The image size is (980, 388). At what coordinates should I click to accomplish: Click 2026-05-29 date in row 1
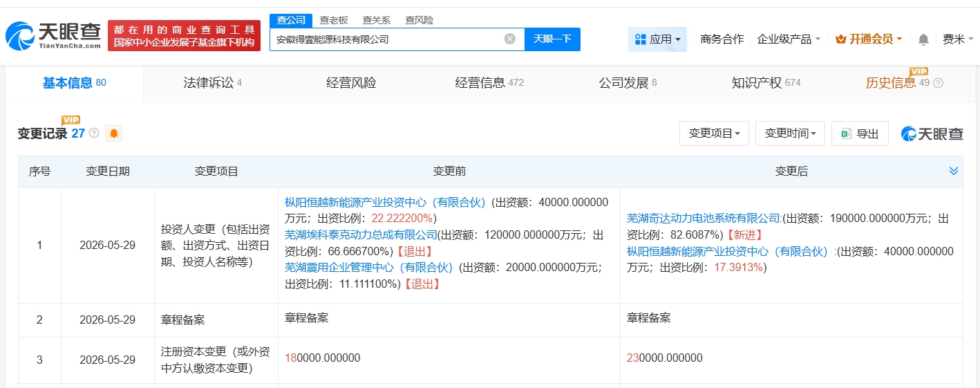pos(107,246)
